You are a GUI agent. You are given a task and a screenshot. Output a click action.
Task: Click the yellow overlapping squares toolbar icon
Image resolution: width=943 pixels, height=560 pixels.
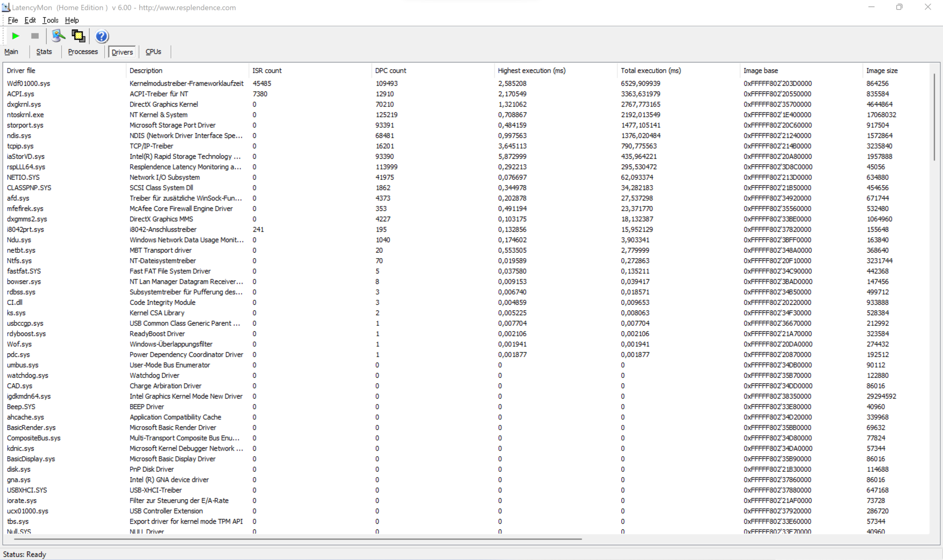(78, 36)
